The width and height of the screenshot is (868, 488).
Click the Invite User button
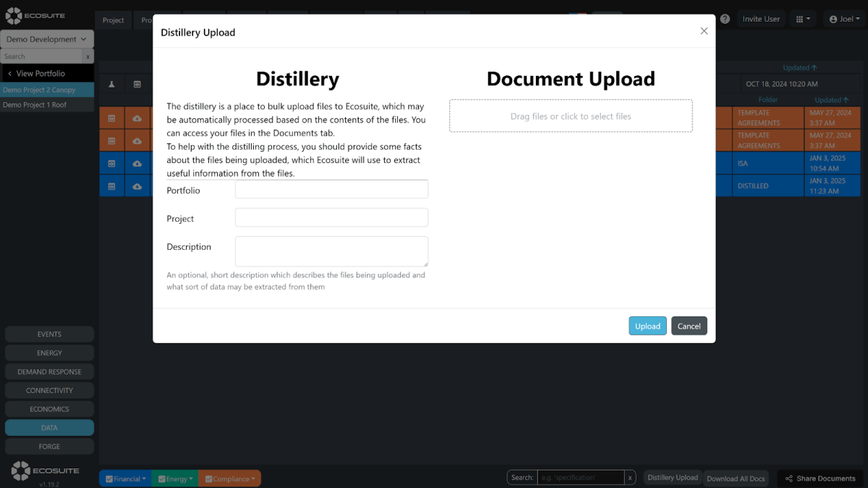tap(761, 19)
